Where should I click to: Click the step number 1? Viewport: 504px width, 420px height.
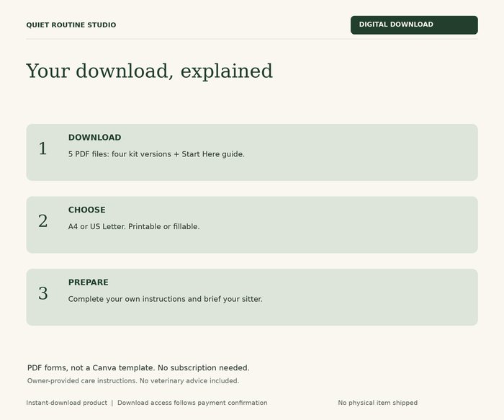(43, 148)
